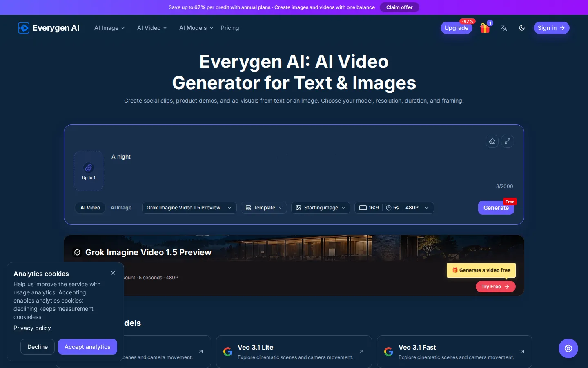Click the Grok Imagine Video 1.5 Preview banner title
Image resolution: width=588 pixels, height=368 pixels.
pos(148,252)
